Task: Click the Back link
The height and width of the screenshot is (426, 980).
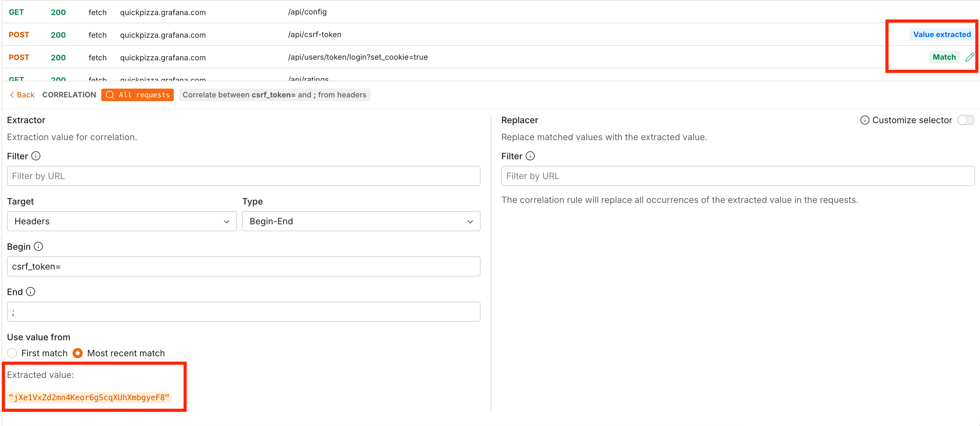Action: 22,95
